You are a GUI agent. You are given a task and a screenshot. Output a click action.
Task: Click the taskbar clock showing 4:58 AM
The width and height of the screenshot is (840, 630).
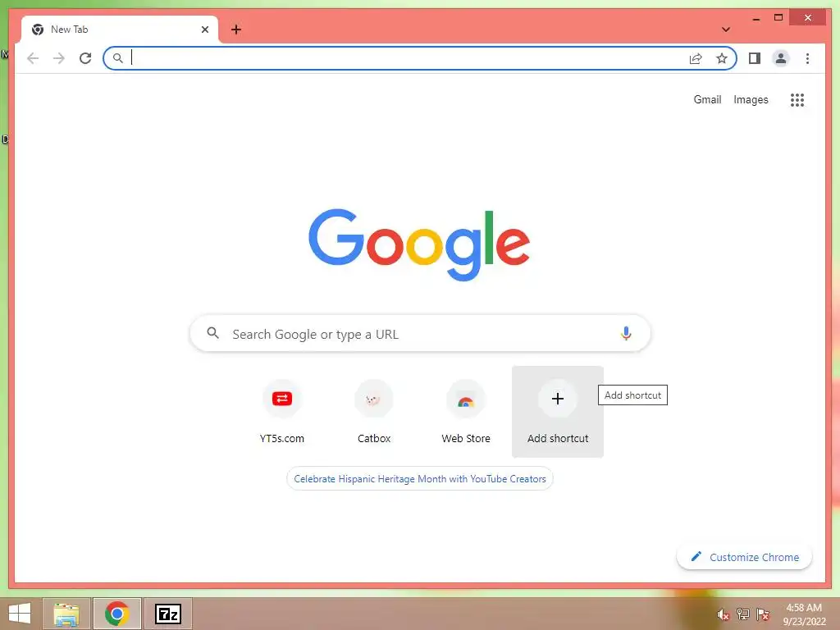[804, 614]
